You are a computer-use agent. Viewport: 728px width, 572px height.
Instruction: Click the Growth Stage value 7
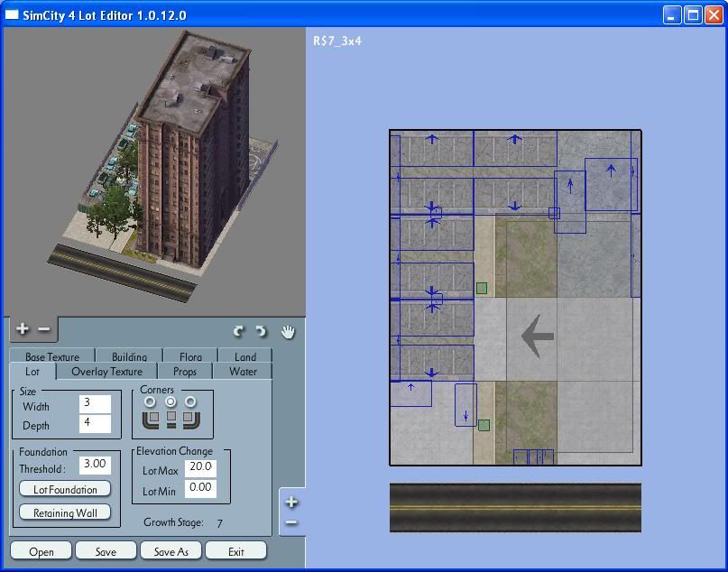click(219, 523)
